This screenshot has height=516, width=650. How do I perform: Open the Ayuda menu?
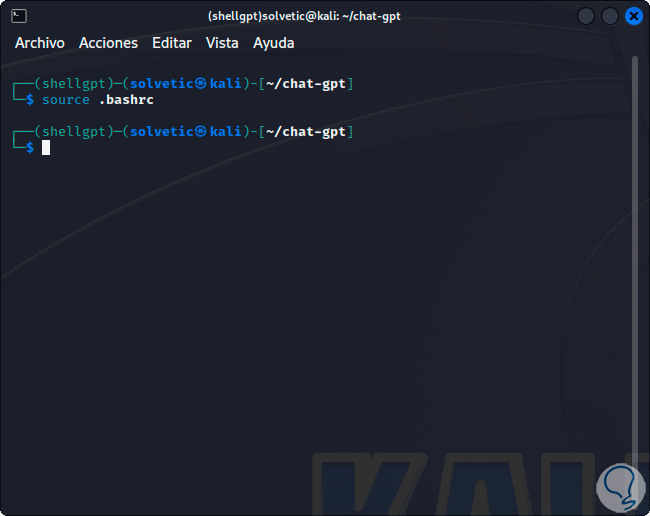pos(274,43)
